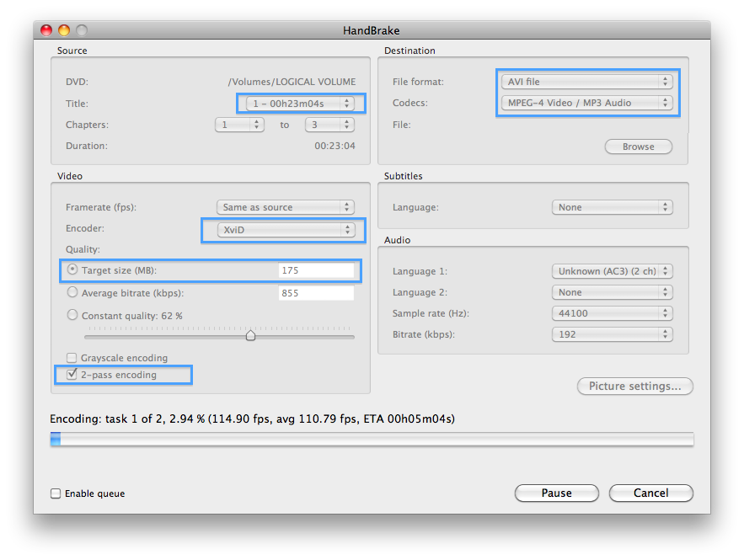This screenshot has width=744, height=560.
Task: Open the Title dropdown showing 1 - 00h23m04s
Action: tap(300, 104)
